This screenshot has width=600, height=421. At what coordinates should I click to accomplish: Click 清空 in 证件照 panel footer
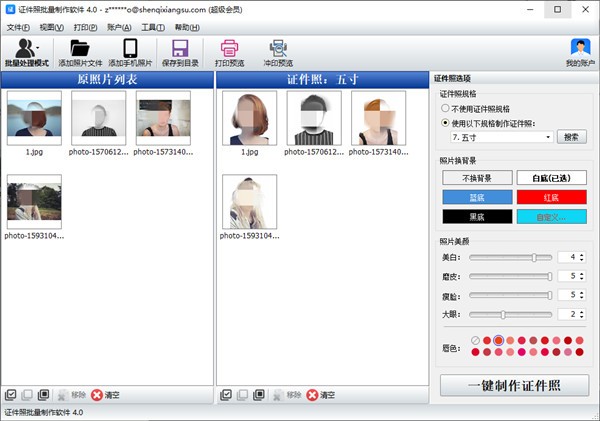tap(321, 395)
